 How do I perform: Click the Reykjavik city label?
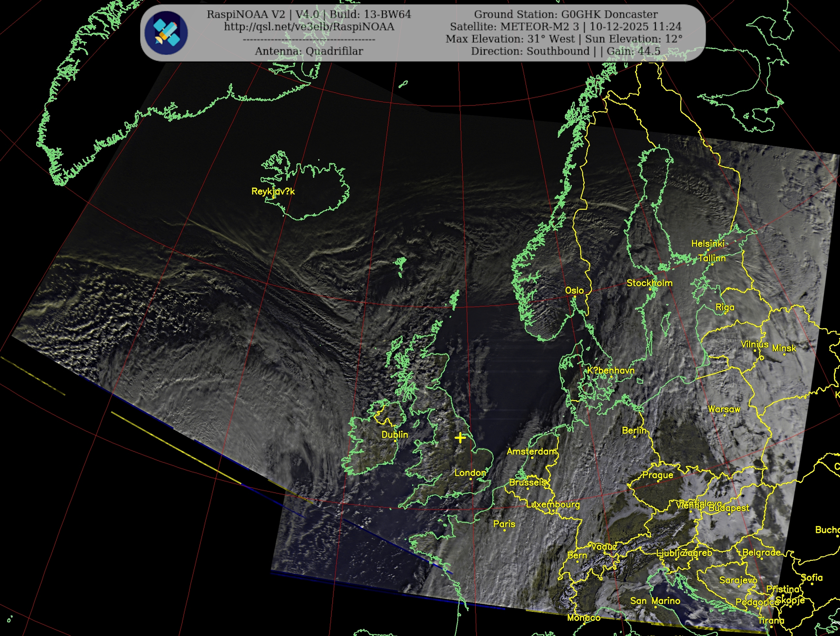point(273,191)
